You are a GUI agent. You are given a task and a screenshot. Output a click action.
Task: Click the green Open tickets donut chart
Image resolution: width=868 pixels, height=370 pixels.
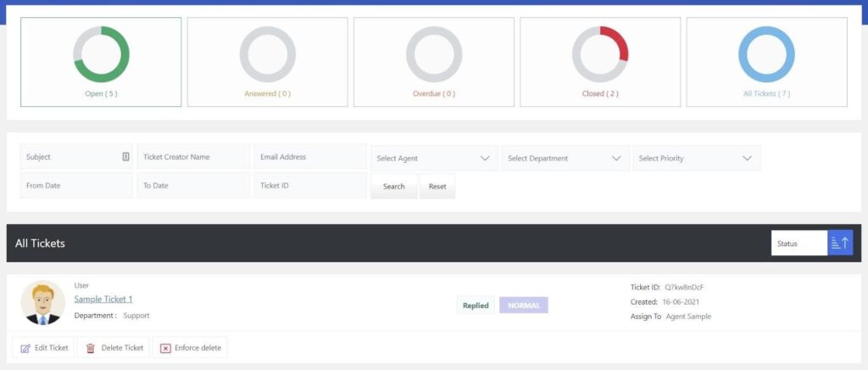(102, 54)
